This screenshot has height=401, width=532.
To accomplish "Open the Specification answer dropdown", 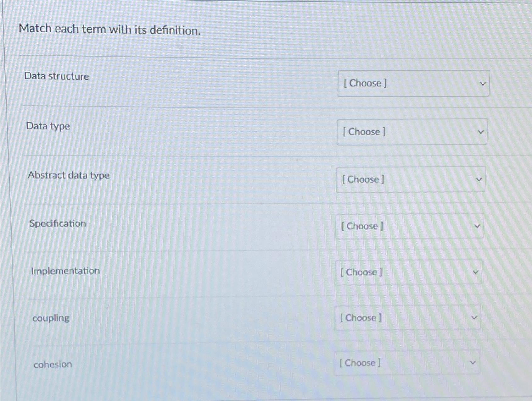I will (409, 226).
